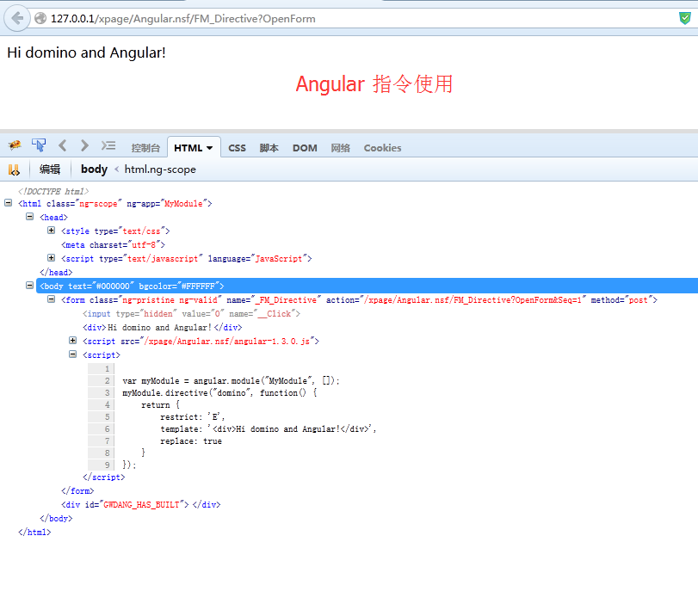Select the hidden input __Click row
The height and width of the screenshot is (616, 698).
click(x=191, y=314)
